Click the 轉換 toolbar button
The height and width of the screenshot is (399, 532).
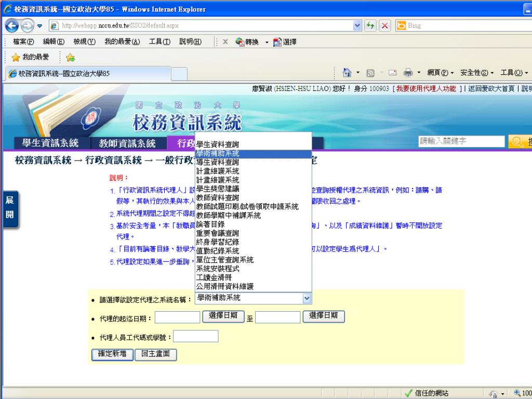[247, 42]
